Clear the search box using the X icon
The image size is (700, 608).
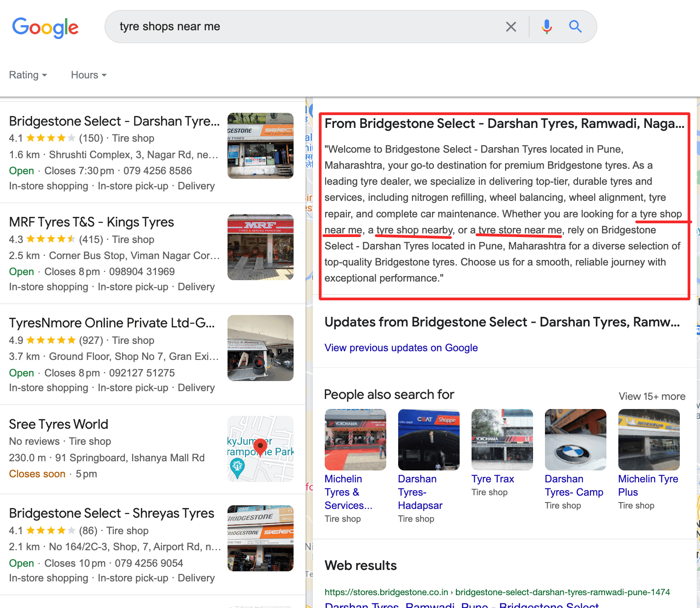point(511,26)
